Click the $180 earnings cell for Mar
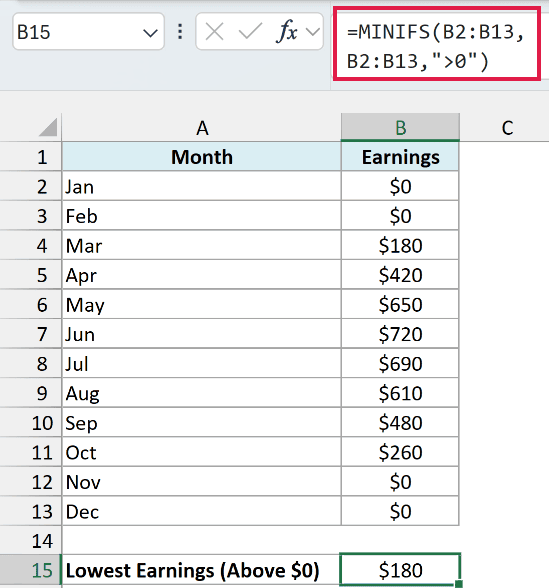 coord(400,246)
